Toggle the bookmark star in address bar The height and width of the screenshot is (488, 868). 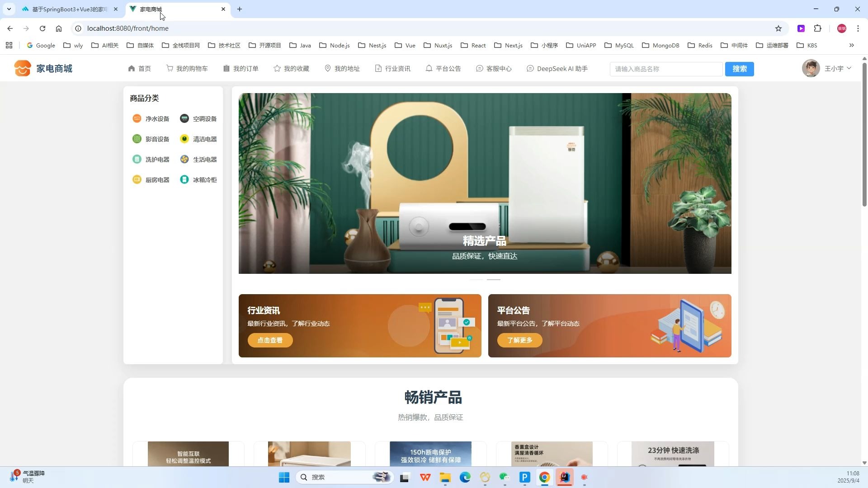click(x=778, y=28)
